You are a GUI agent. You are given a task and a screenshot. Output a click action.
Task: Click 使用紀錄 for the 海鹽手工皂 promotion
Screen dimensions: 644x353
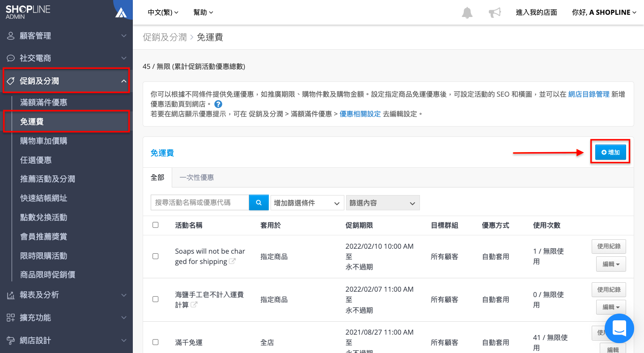609,289
